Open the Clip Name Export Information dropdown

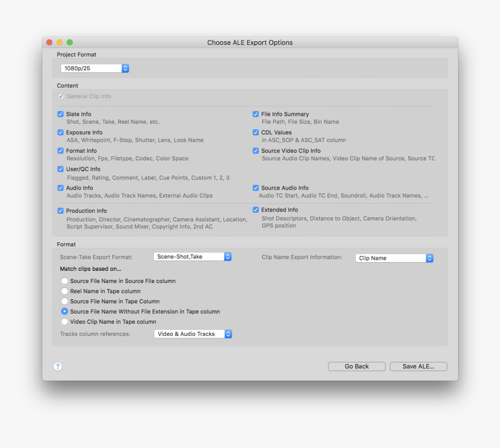coord(394,258)
